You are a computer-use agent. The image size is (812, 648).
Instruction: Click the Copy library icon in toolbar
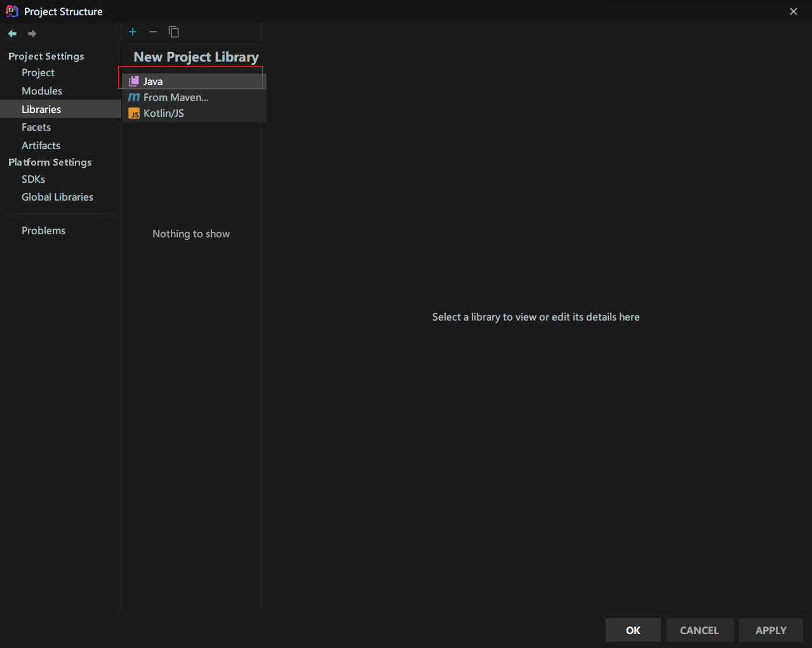[173, 31]
